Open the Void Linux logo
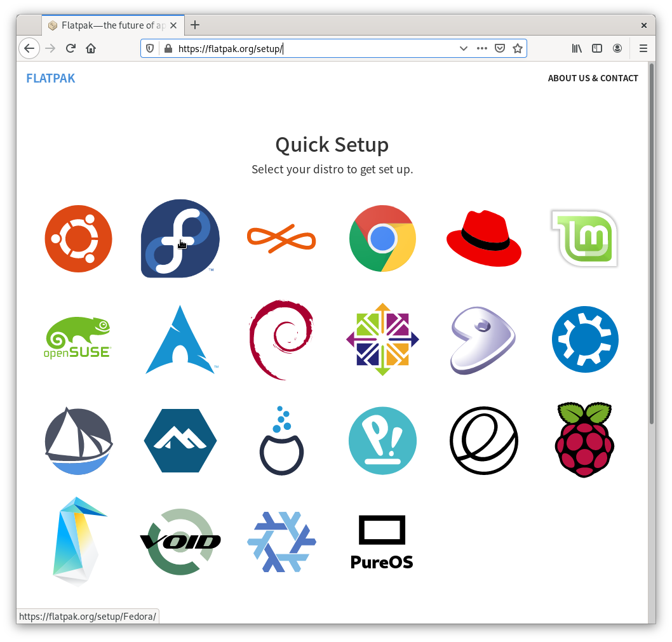 [x=180, y=542]
